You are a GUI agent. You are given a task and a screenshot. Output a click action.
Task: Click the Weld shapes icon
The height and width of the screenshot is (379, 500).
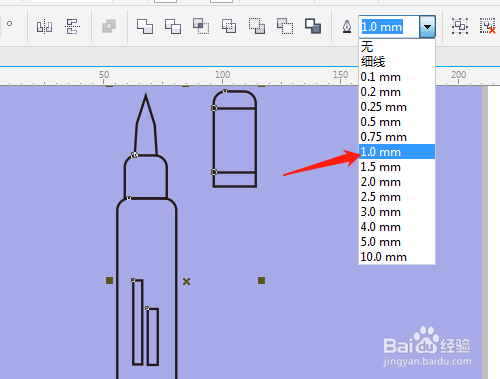click(145, 26)
